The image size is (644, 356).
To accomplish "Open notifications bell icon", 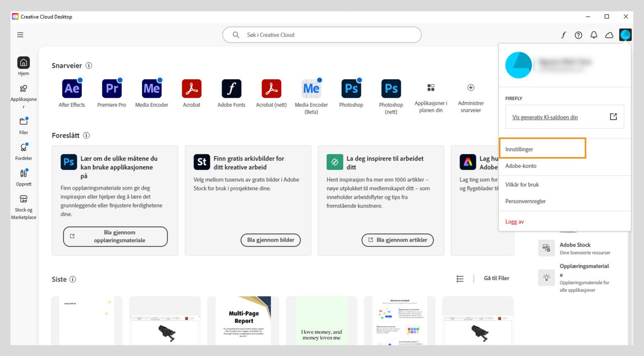I will coord(594,35).
